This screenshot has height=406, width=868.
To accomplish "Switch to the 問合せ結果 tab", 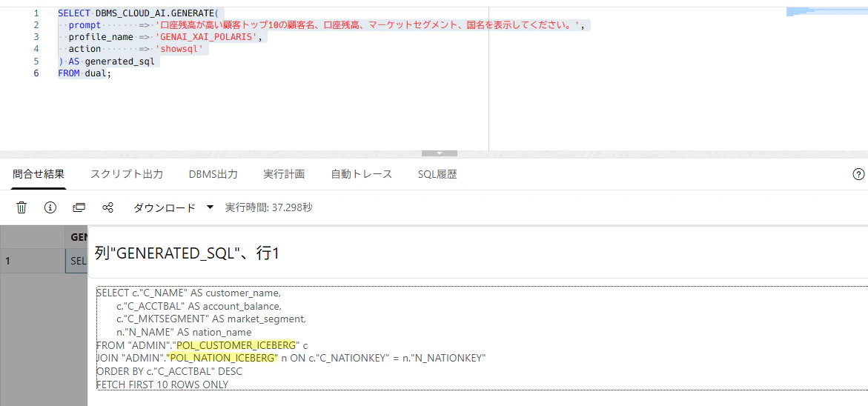I will 39,174.
